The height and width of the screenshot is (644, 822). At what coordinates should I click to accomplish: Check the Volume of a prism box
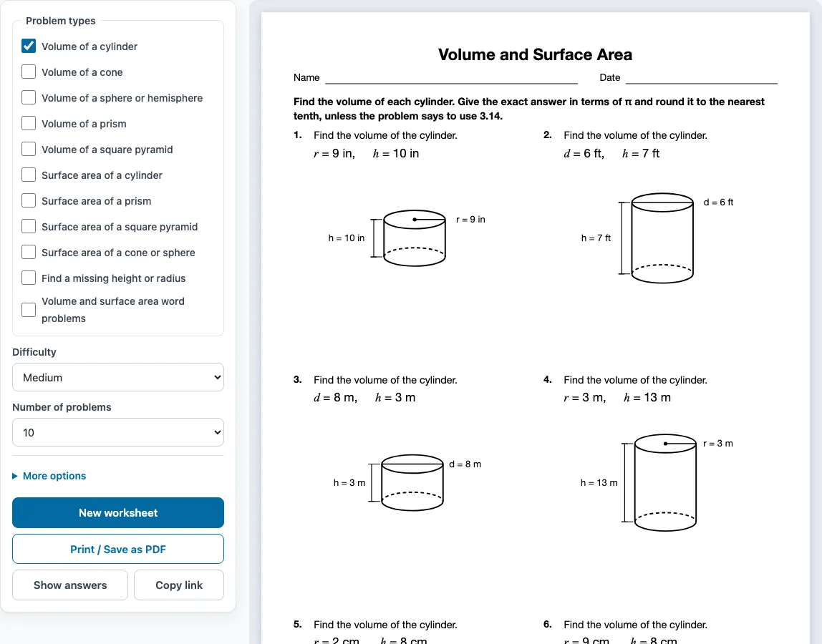pos(29,123)
